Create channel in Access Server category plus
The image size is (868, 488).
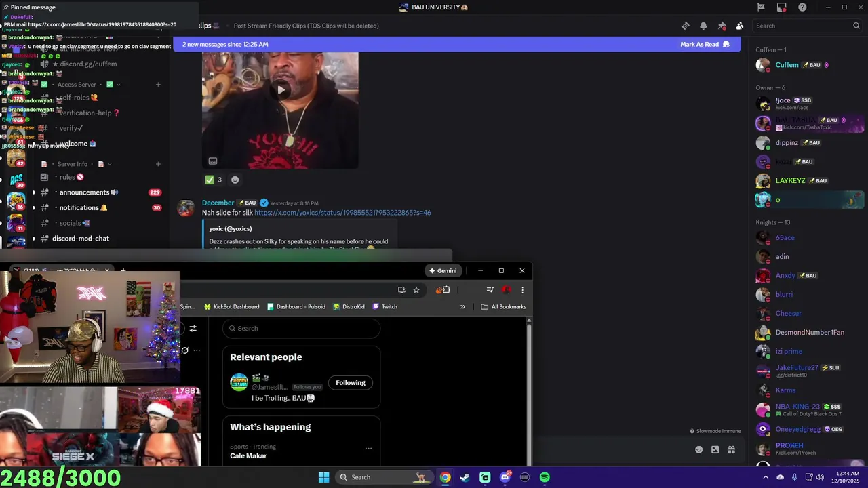(x=158, y=85)
